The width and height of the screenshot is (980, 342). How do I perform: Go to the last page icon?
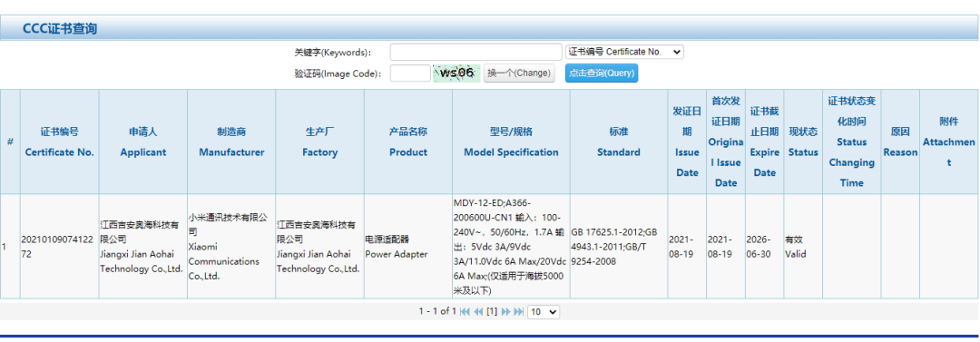click(x=519, y=311)
